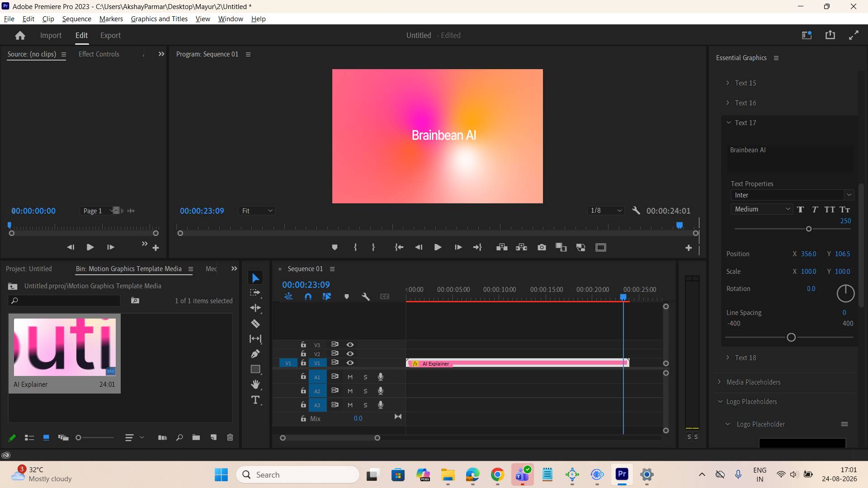Toggle Snap in Timeline magnet icon
868x488 pixels.
tap(308, 297)
